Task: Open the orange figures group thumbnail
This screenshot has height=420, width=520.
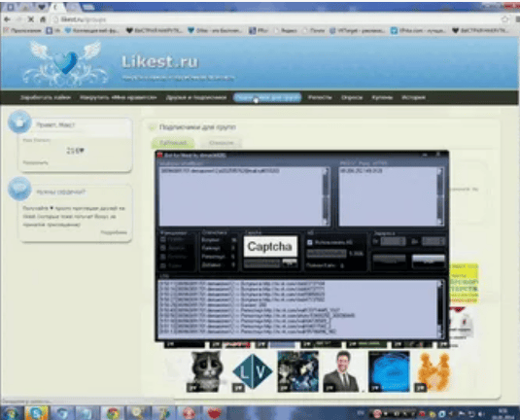Action: 433,371
